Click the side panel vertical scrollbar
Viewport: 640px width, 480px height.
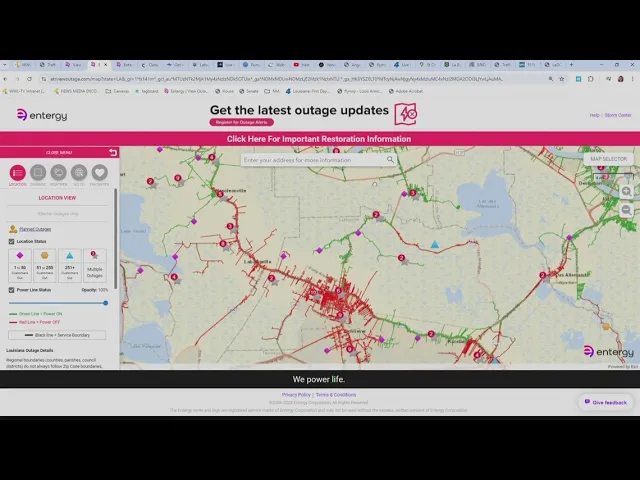click(x=116, y=239)
